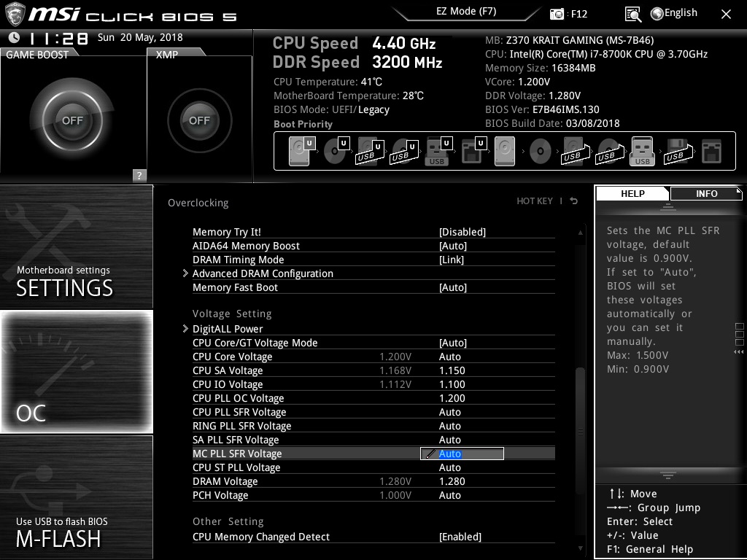Edit DRAM Voltage 1.280 value

point(452,481)
